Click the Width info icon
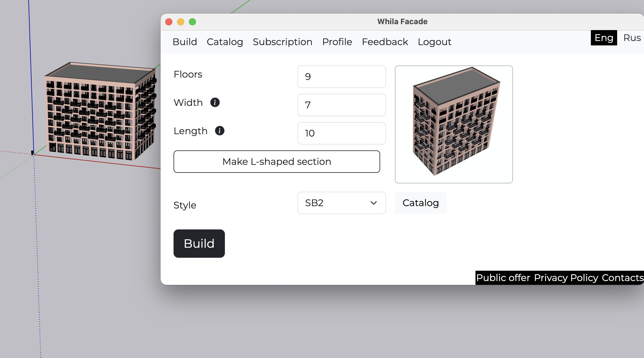This screenshot has width=644, height=358. [215, 103]
